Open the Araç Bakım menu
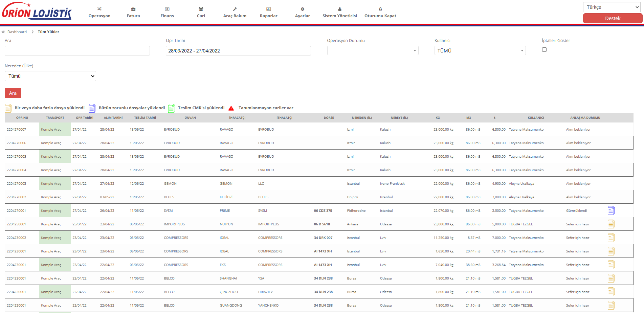This screenshot has width=644, height=313. tap(235, 16)
